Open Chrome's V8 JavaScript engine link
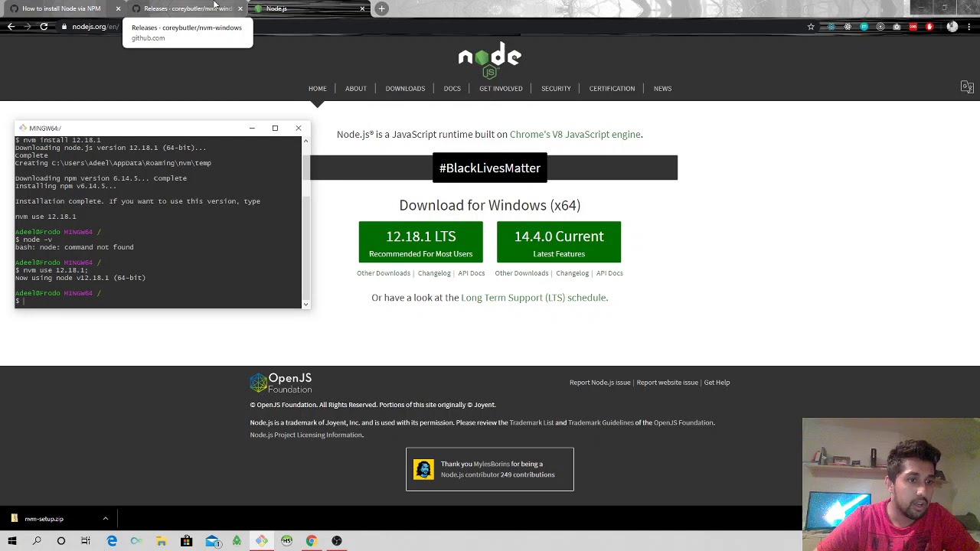980x551 pixels. click(x=575, y=135)
